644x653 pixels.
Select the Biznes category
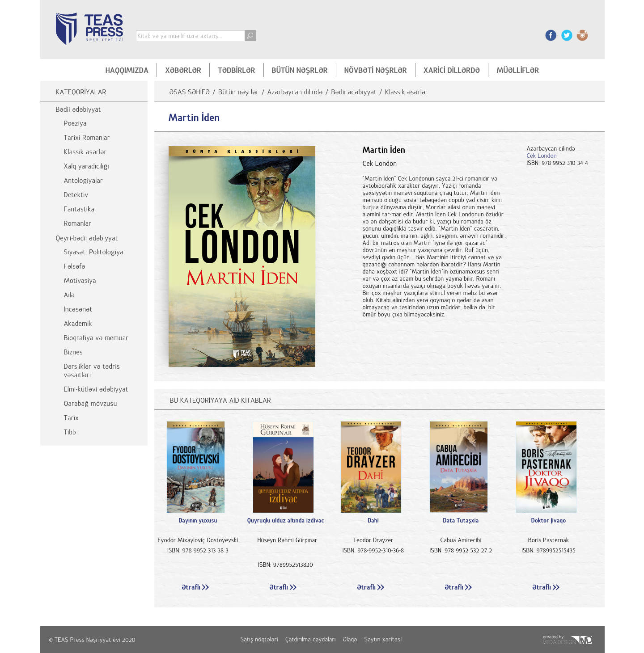pyautogui.click(x=73, y=352)
